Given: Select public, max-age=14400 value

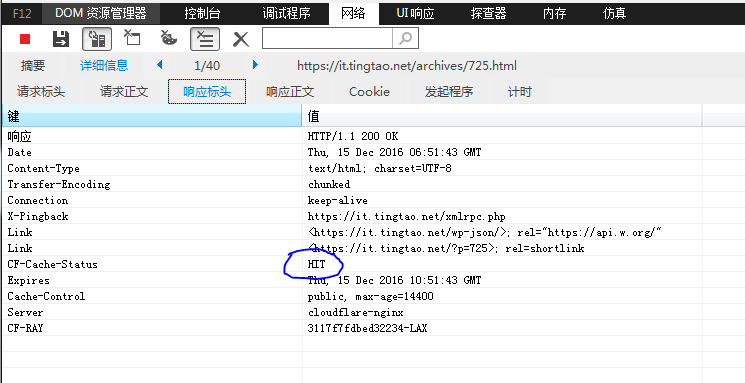Looking at the screenshot, I should point(370,297).
